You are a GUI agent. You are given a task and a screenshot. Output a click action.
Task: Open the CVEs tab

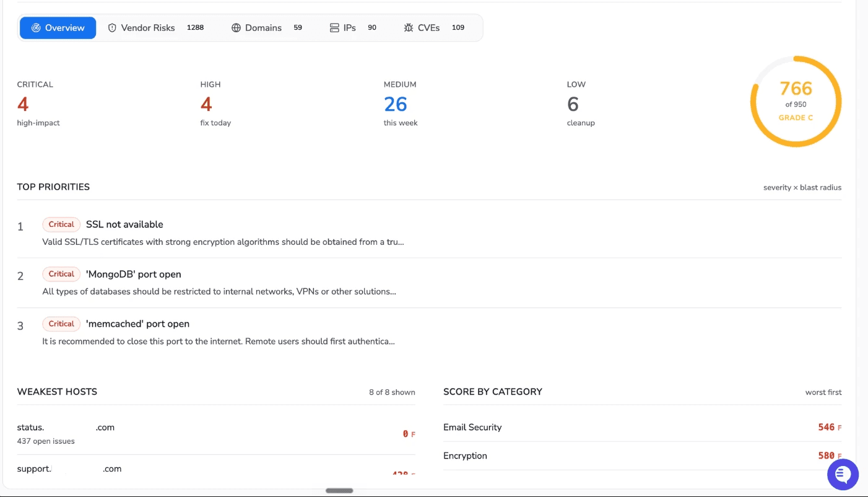[x=434, y=28]
